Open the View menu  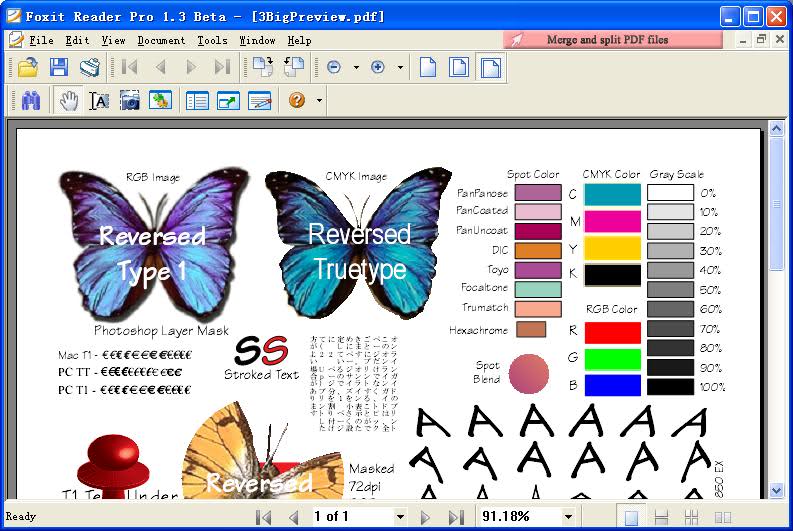[x=113, y=40]
